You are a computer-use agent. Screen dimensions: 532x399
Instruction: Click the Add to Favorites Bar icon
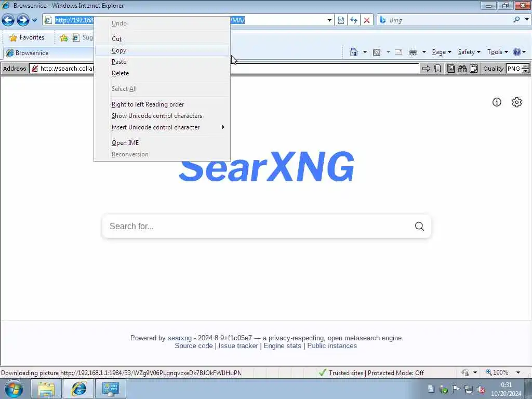(x=64, y=37)
